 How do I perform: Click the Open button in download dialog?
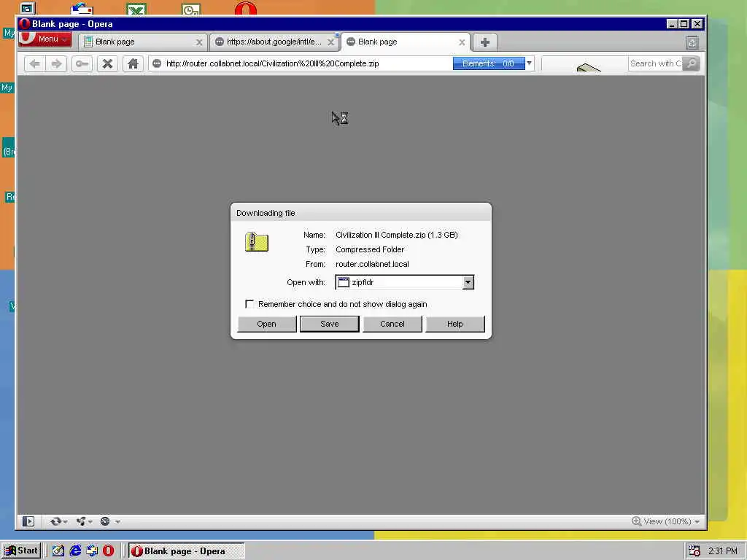click(267, 324)
